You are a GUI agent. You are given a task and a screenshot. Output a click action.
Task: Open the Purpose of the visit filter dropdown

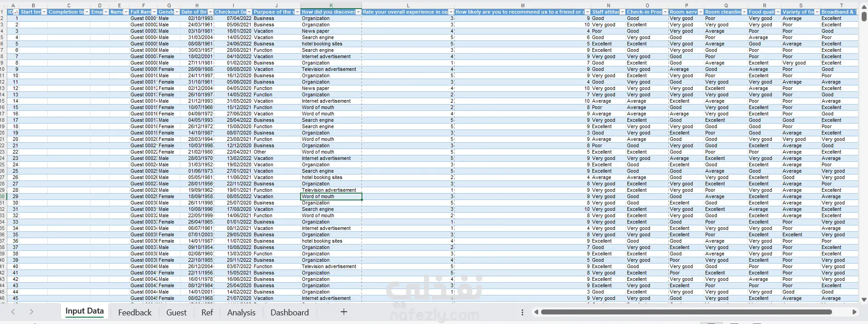[297, 12]
